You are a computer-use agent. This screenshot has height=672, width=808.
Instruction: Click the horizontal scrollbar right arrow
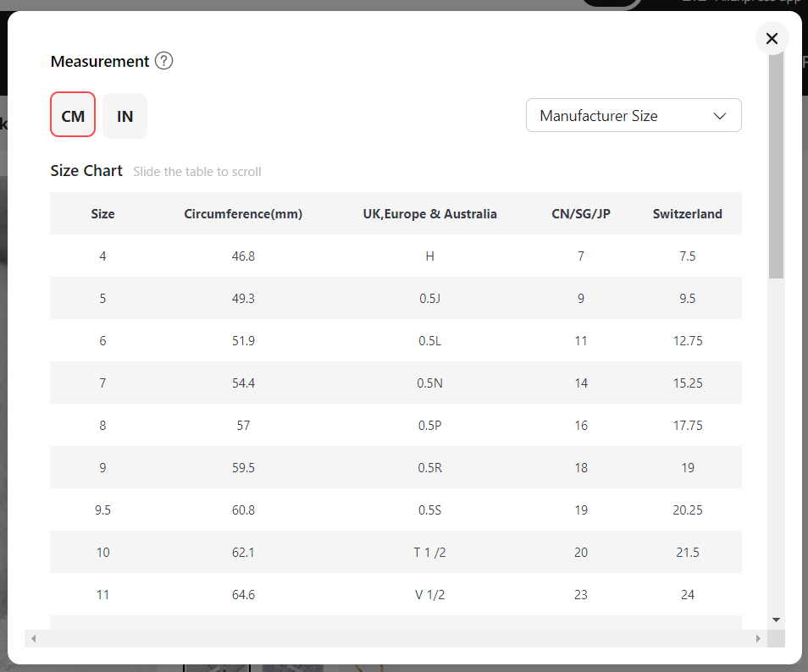(x=758, y=638)
